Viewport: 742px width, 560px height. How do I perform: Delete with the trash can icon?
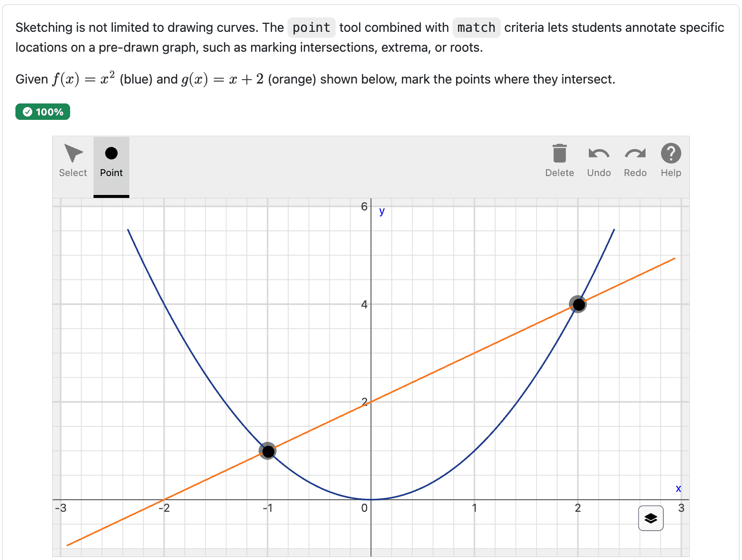click(x=559, y=161)
